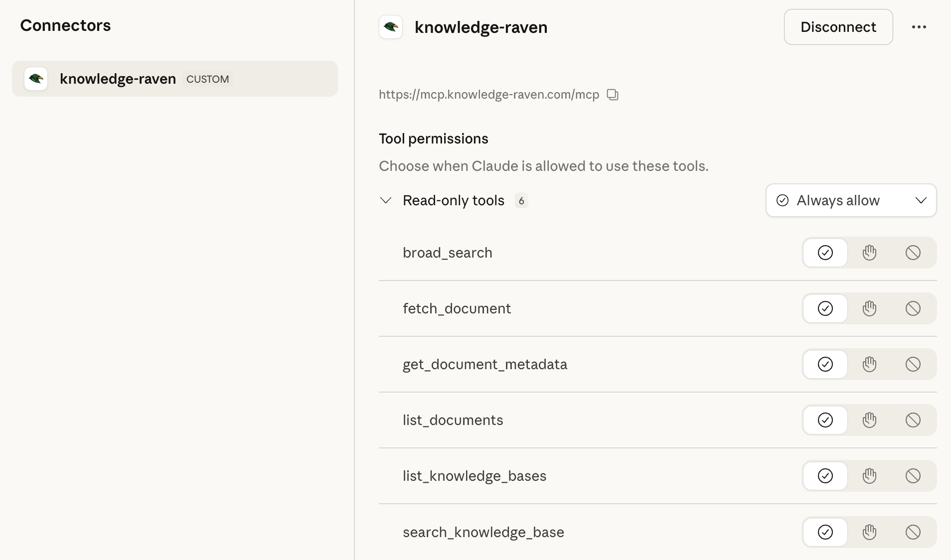The image size is (951, 560).
Task: Click the Disconnect button
Action: (838, 27)
